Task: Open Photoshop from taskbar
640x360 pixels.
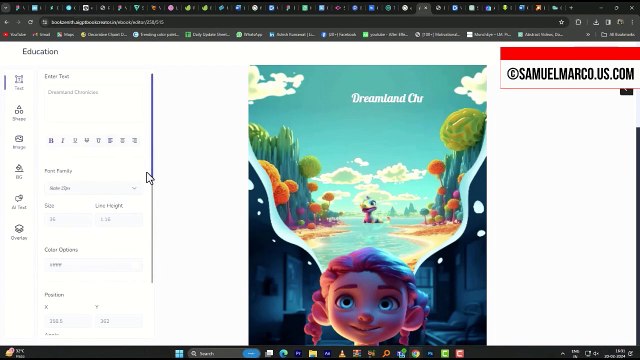Action: (x=430, y=353)
